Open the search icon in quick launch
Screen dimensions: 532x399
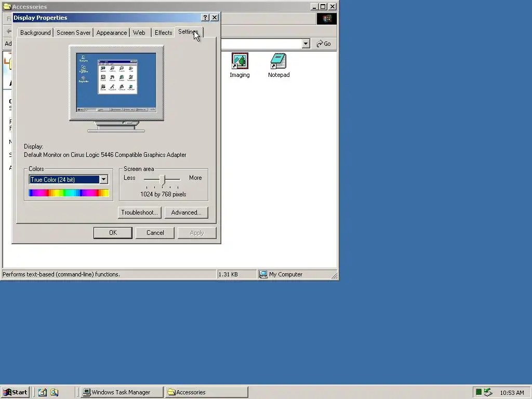click(54, 392)
